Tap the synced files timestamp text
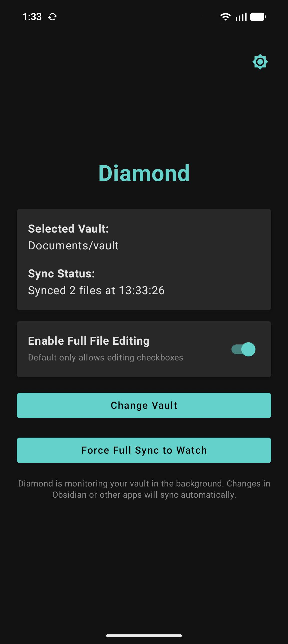288x644 pixels. (96, 290)
